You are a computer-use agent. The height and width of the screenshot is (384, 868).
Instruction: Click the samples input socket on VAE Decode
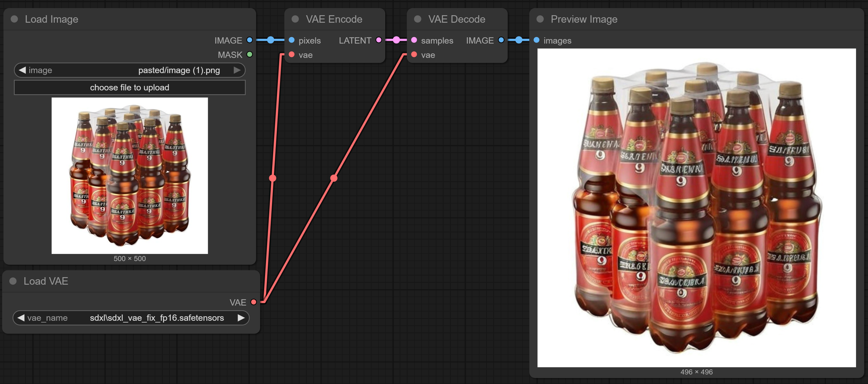point(414,40)
